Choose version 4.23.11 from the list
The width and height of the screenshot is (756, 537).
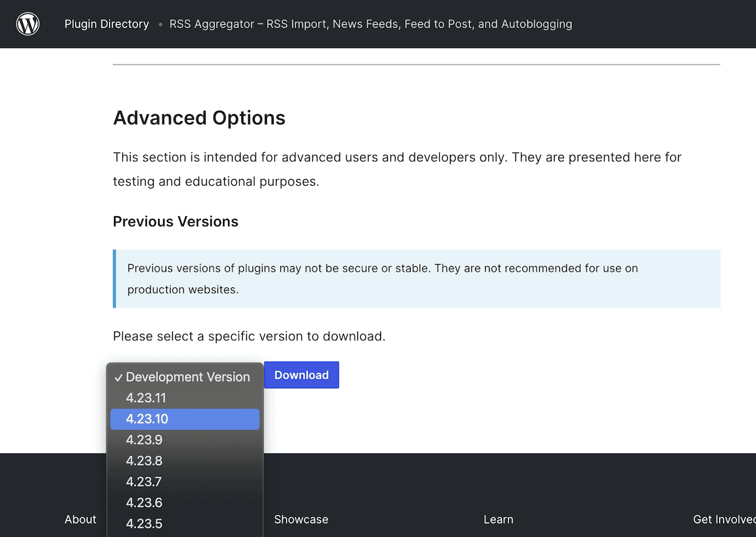pos(185,398)
